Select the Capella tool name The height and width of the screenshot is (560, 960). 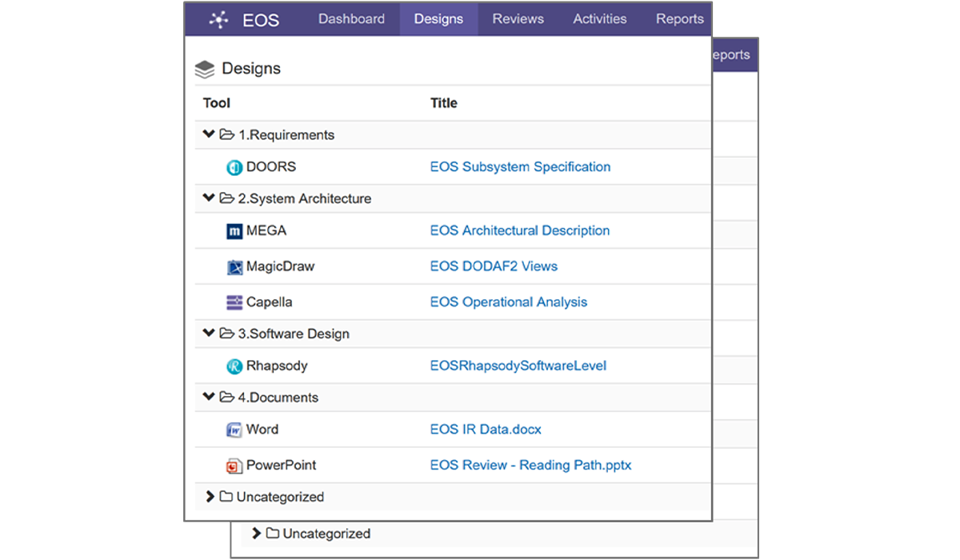[x=270, y=302]
